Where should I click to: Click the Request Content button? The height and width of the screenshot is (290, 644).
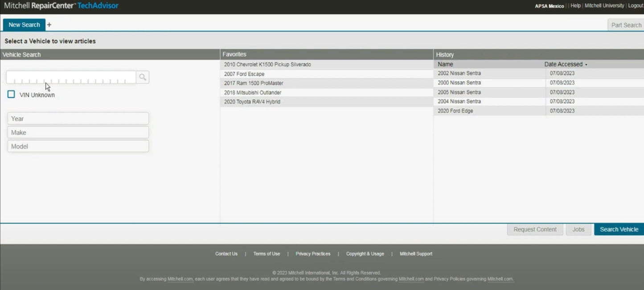(535, 229)
